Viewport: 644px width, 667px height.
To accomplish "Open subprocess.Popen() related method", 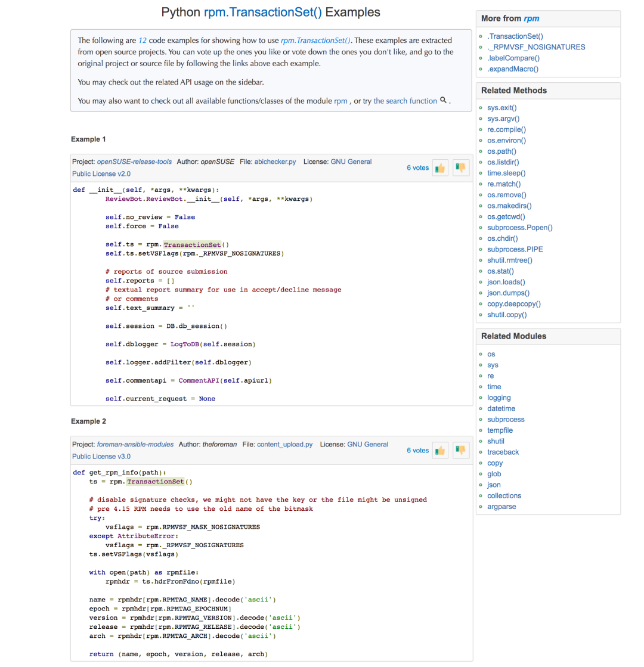I will (x=519, y=227).
